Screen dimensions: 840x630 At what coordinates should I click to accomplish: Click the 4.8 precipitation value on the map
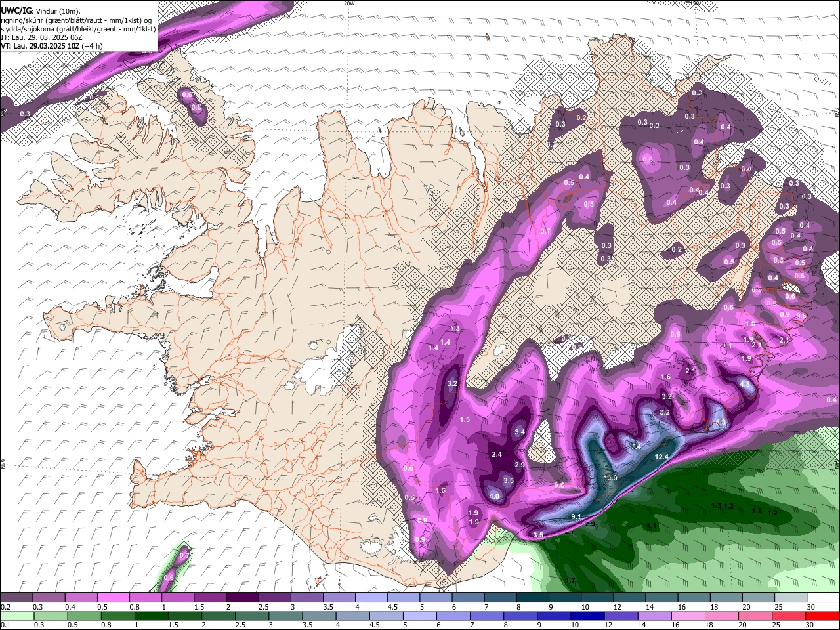pyautogui.click(x=745, y=384)
